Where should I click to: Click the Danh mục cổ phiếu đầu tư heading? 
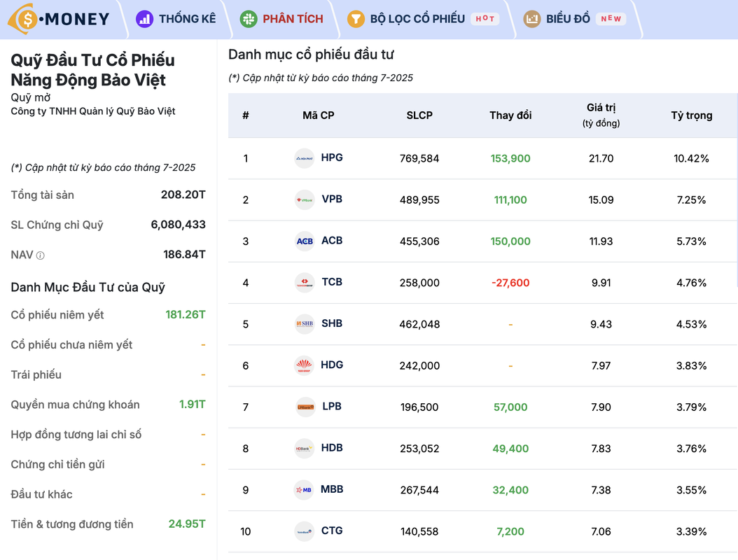pos(311,55)
